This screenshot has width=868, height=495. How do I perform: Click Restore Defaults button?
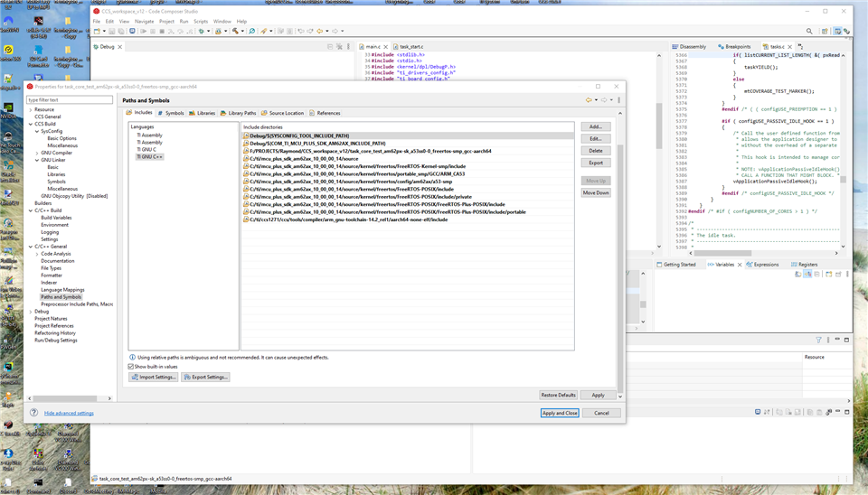tap(559, 395)
